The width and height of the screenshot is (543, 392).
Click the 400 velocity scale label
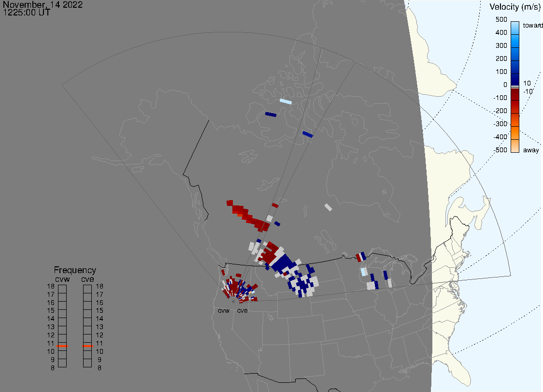point(501,32)
